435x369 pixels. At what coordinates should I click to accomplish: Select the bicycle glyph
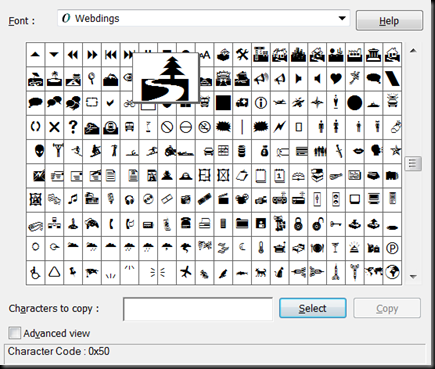pos(129,103)
